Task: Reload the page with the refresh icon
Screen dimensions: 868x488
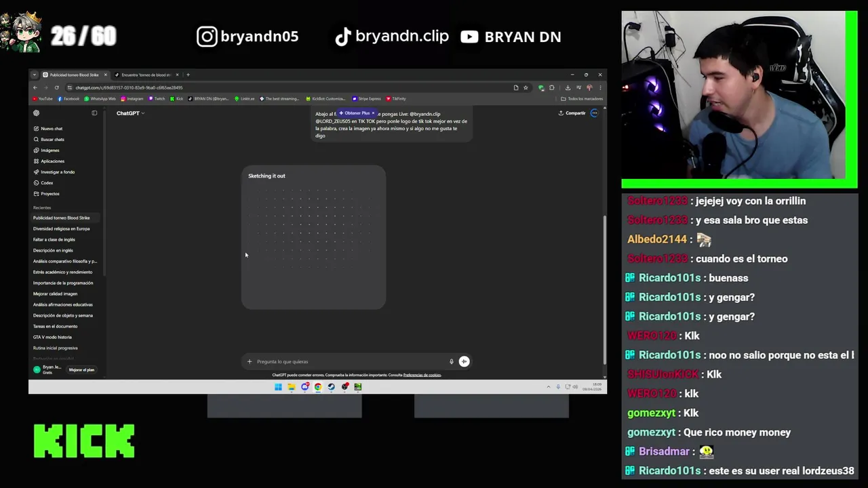Action: [56, 87]
